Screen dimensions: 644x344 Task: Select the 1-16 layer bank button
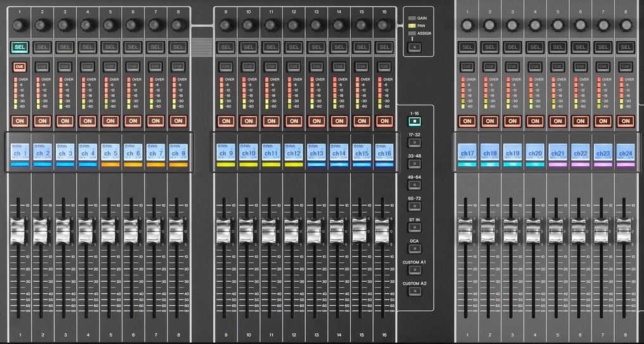tap(414, 122)
